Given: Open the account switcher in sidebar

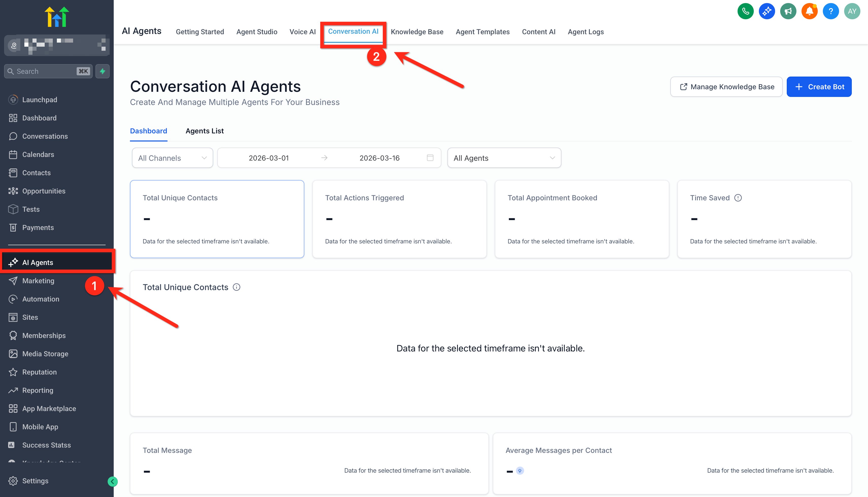Looking at the screenshot, I should pos(57,45).
